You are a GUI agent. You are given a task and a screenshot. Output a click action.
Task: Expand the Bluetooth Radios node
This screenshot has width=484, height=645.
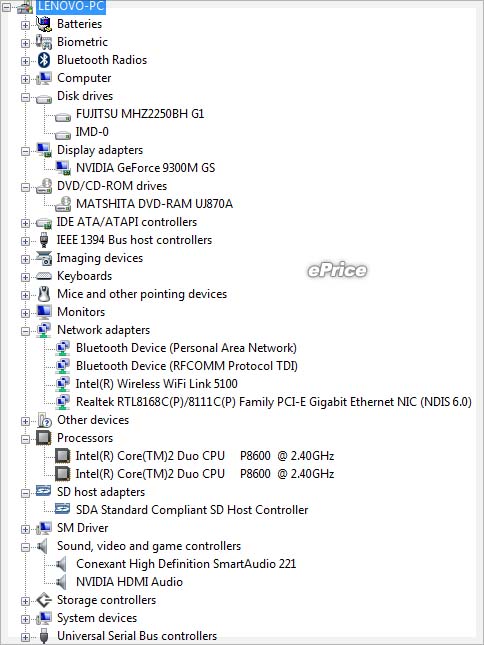click(x=25, y=61)
